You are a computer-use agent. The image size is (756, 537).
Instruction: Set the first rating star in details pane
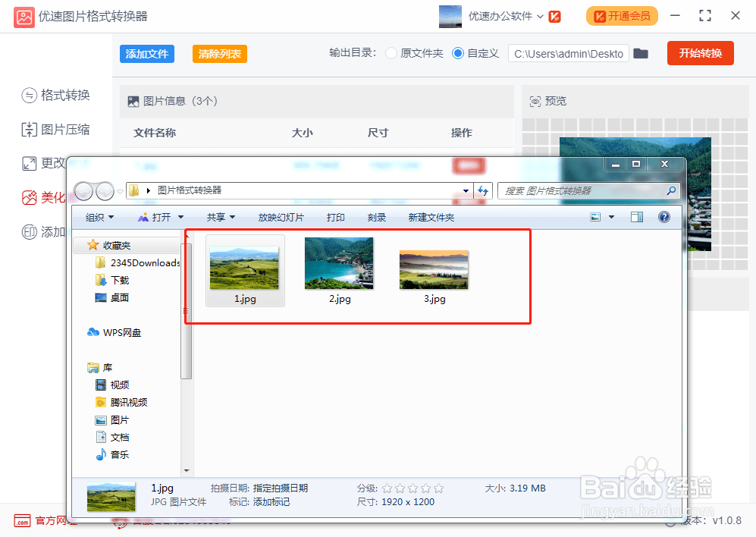tap(387, 488)
